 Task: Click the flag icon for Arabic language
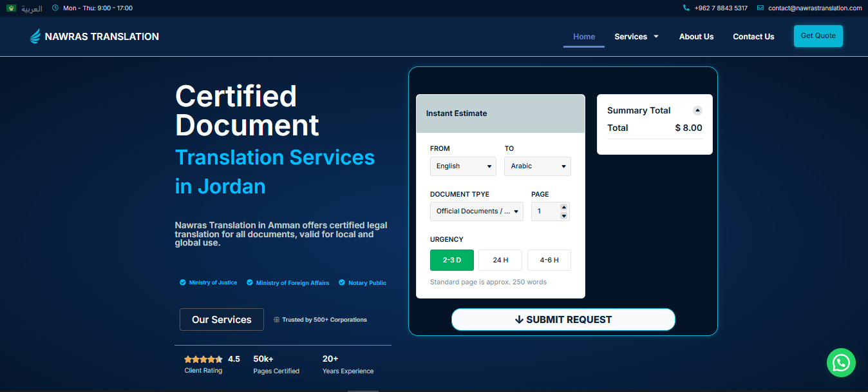pos(12,8)
